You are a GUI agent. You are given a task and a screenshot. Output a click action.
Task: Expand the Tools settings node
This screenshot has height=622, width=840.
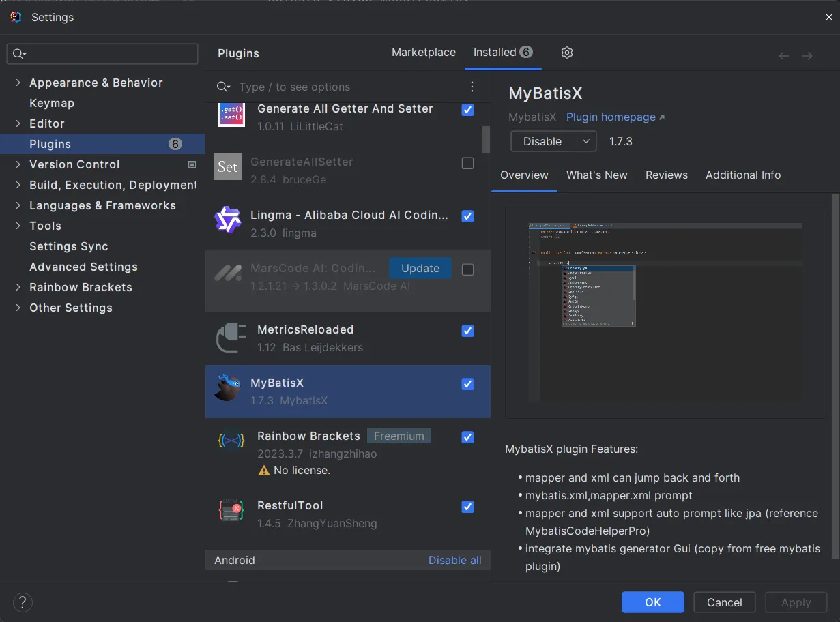tap(18, 226)
